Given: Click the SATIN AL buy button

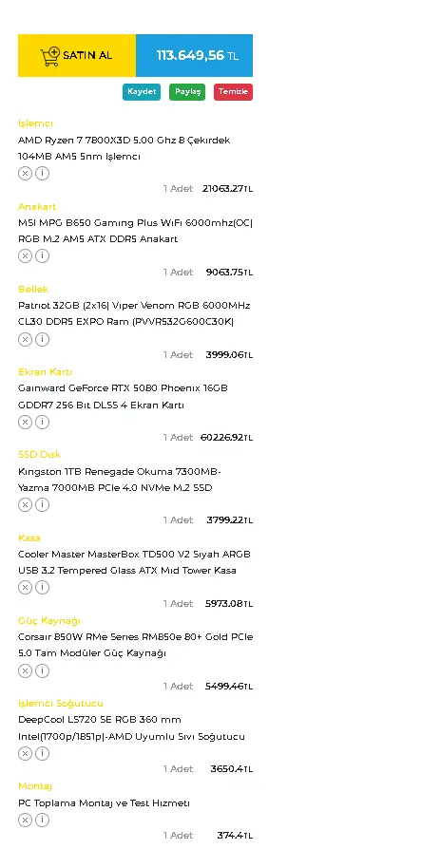Looking at the screenshot, I should pyautogui.click(x=77, y=55).
